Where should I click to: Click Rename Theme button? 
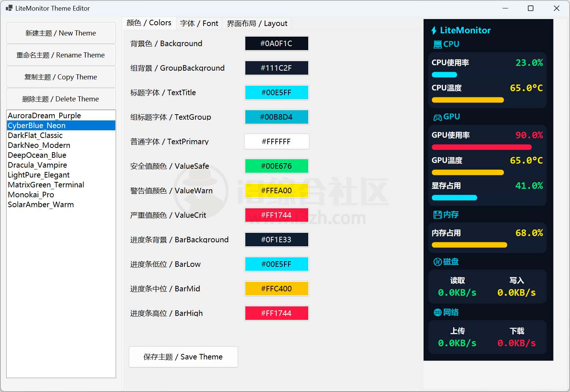click(61, 55)
